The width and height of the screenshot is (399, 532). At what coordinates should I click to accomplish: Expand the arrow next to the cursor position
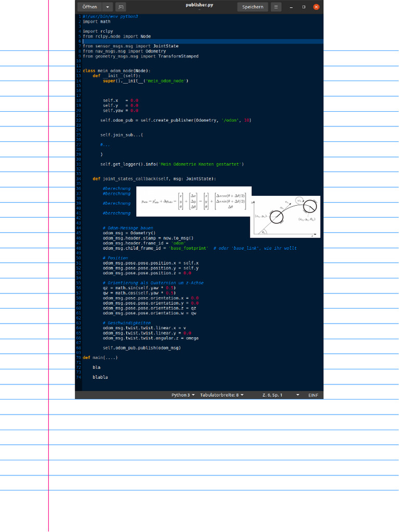[298, 395]
